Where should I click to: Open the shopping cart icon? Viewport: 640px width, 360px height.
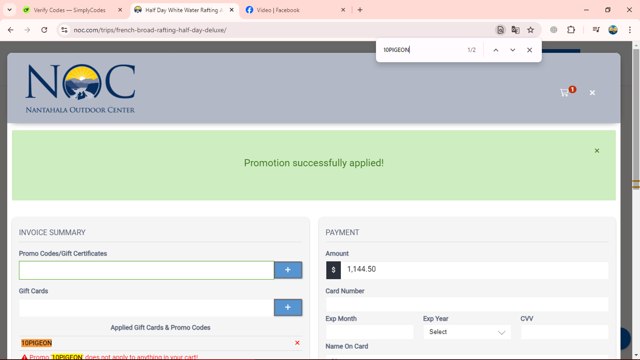[x=565, y=93]
